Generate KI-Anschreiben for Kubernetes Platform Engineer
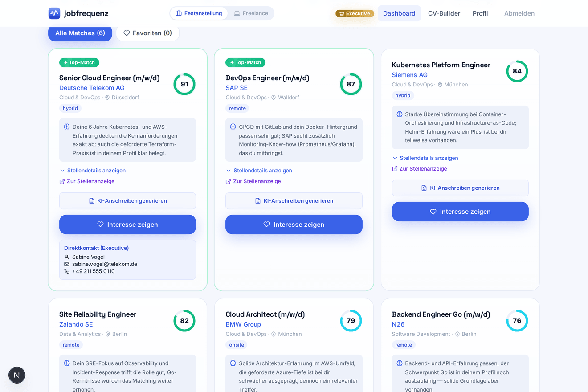 [460, 188]
